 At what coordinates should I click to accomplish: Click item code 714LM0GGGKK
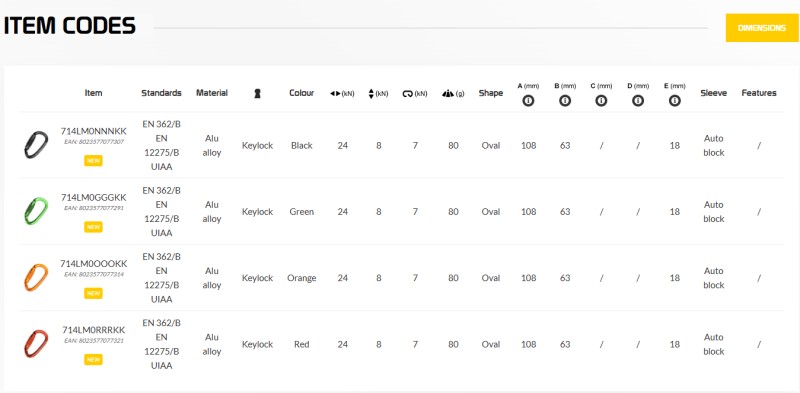tap(93, 198)
